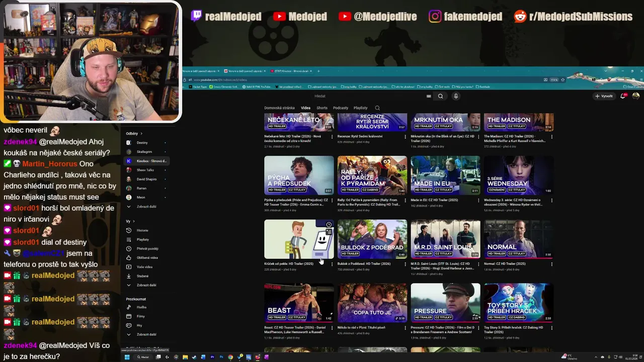Open Skallagrim channel subscription
The height and width of the screenshot is (362, 644).
146,152
